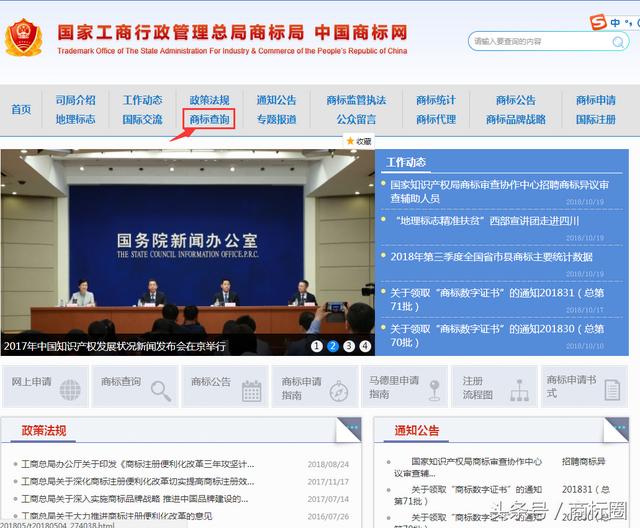Click the more icon on 政策法规 panel

pyautogui.click(x=353, y=427)
